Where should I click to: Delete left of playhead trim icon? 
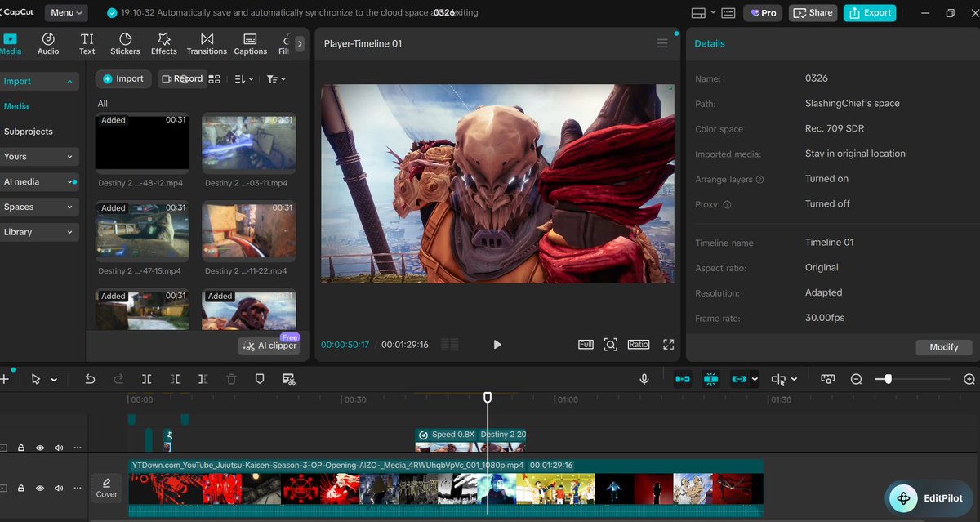[175, 379]
